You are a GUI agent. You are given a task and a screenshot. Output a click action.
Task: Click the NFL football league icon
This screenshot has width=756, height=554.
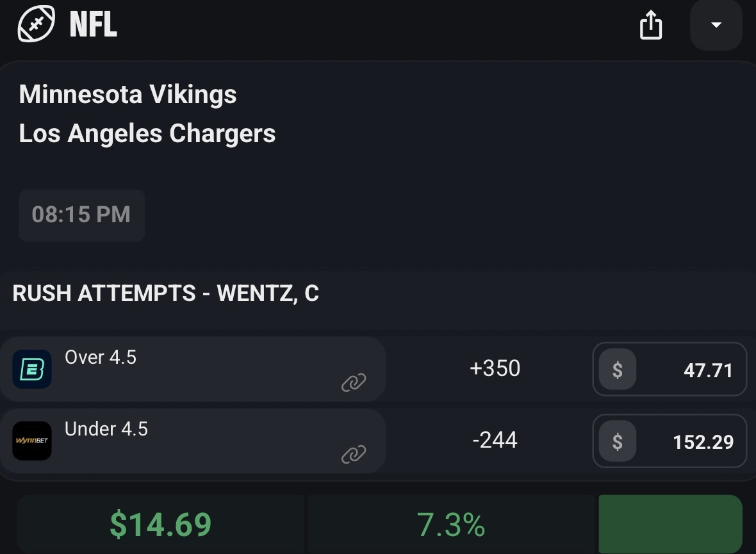(38, 24)
